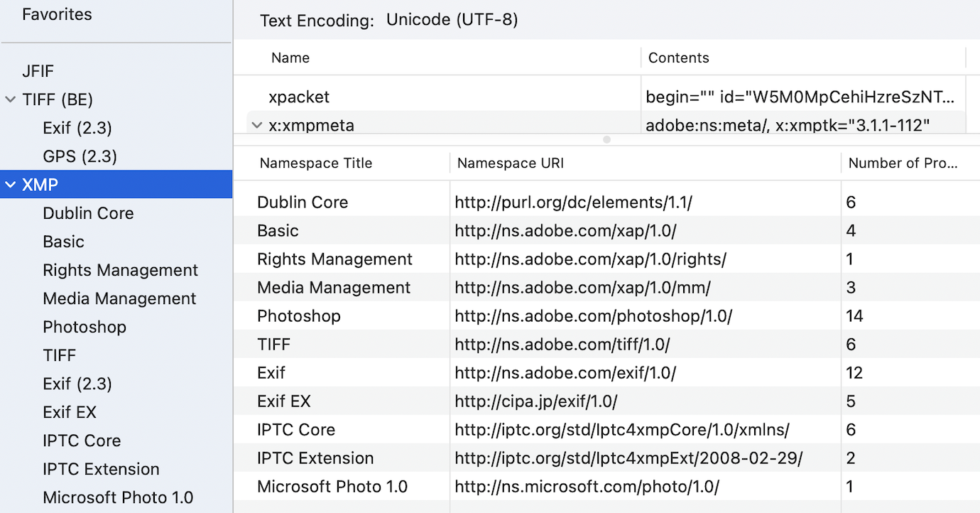Click property count 4 for Basic
This screenshot has width=980, height=513.
click(x=851, y=230)
